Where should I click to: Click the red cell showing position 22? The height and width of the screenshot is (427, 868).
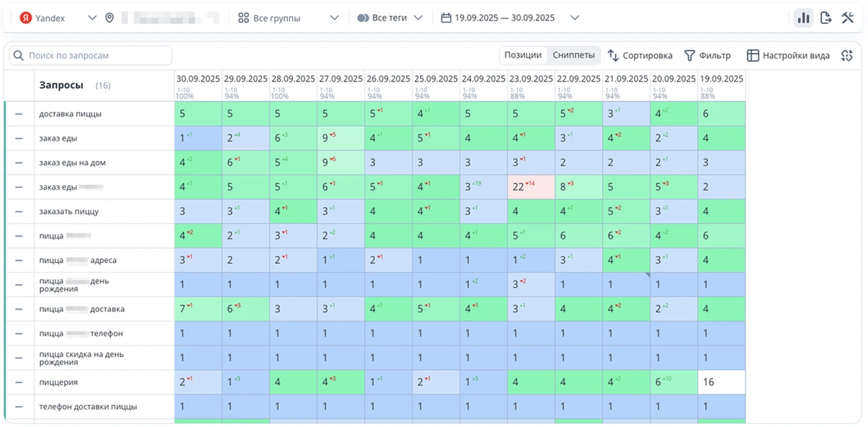click(x=531, y=187)
